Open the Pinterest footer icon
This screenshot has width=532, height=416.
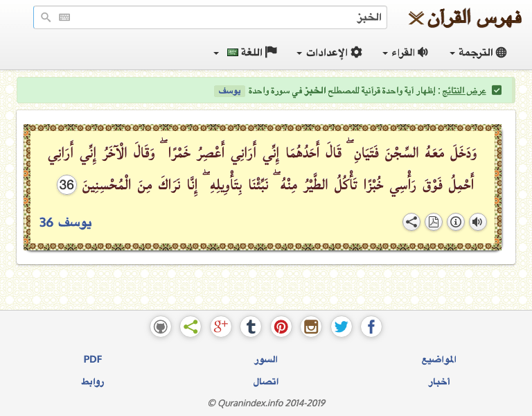281,327
